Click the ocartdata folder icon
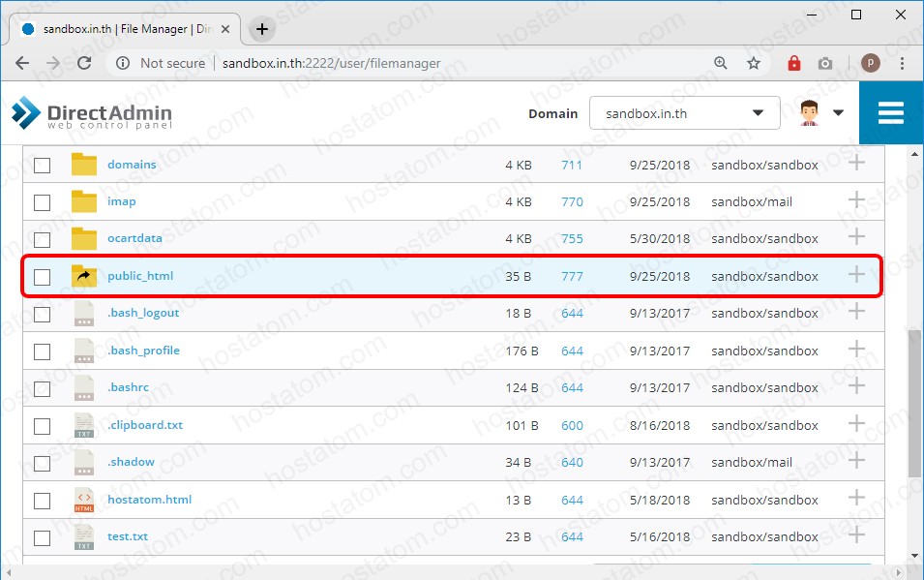 click(x=83, y=239)
